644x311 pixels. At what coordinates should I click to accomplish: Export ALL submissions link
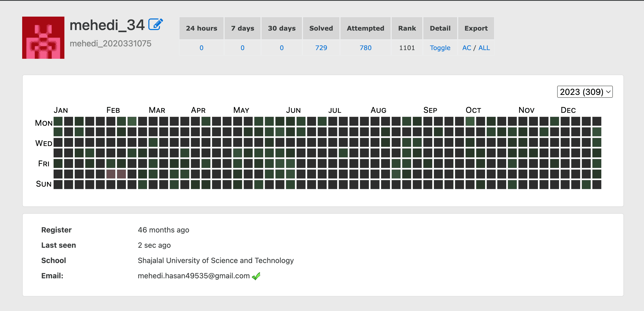tap(484, 48)
